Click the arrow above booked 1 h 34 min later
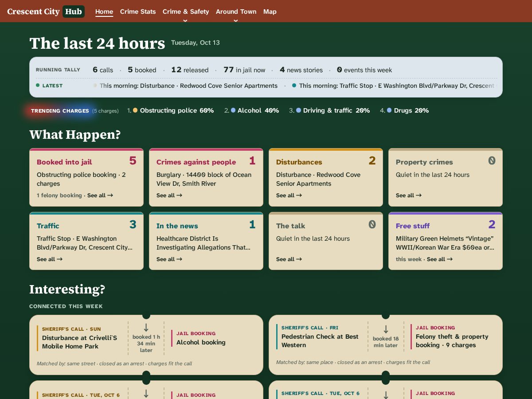532x399 pixels. 146,328
